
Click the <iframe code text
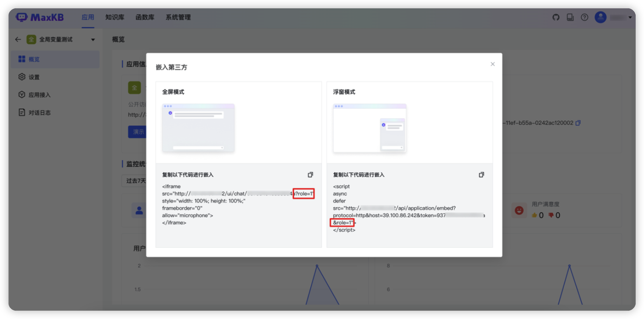(x=171, y=186)
